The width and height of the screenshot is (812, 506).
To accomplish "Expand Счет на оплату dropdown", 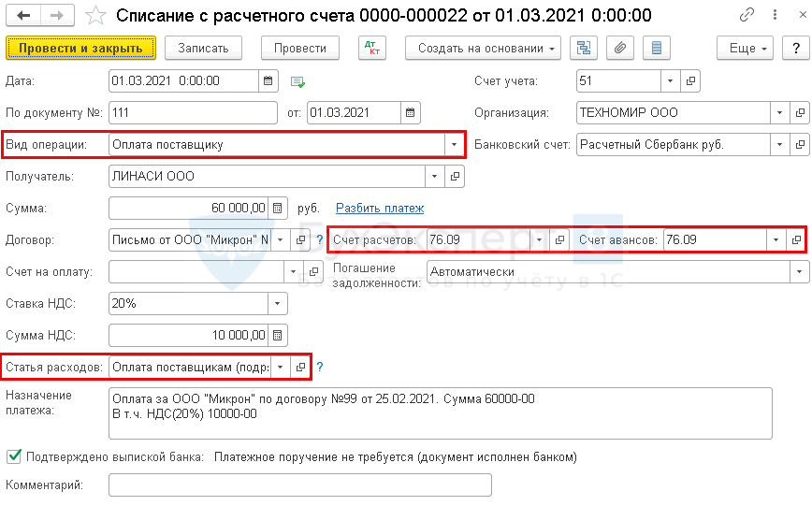I will tap(293, 271).
